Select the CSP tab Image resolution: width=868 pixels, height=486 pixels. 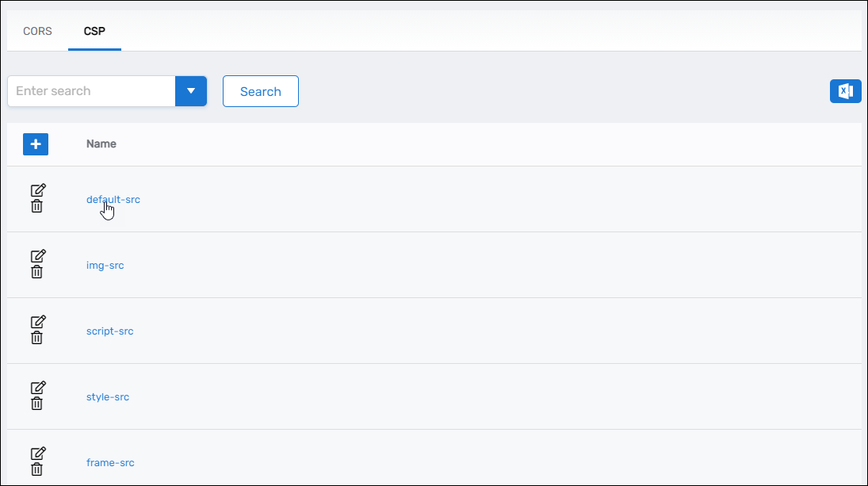[x=94, y=32]
